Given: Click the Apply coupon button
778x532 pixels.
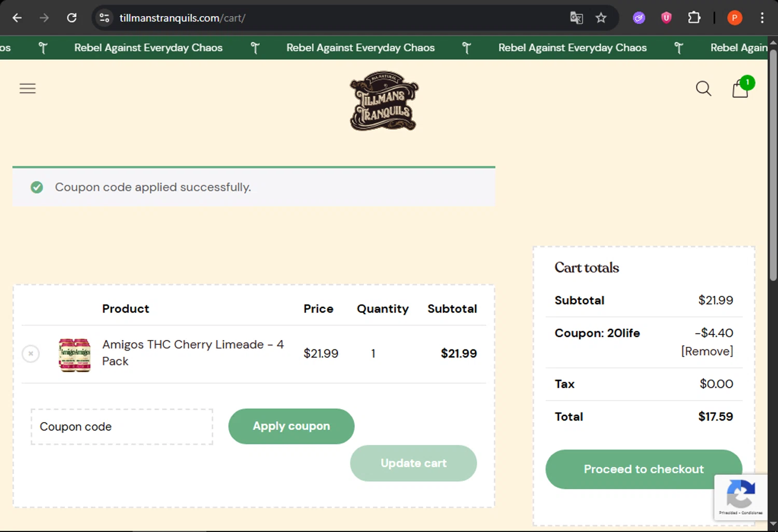Looking at the screenshot, I should click(291, 426).
